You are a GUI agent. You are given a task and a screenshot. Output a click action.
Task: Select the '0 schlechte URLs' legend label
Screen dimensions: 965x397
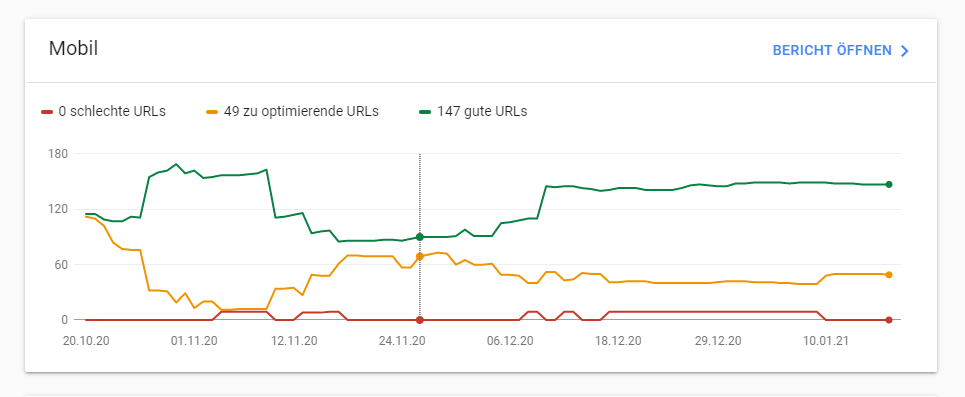pos(112,111)
